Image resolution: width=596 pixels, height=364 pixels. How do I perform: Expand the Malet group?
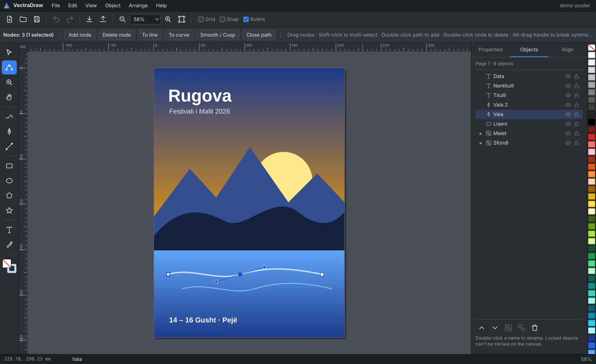tap(481, 133)
